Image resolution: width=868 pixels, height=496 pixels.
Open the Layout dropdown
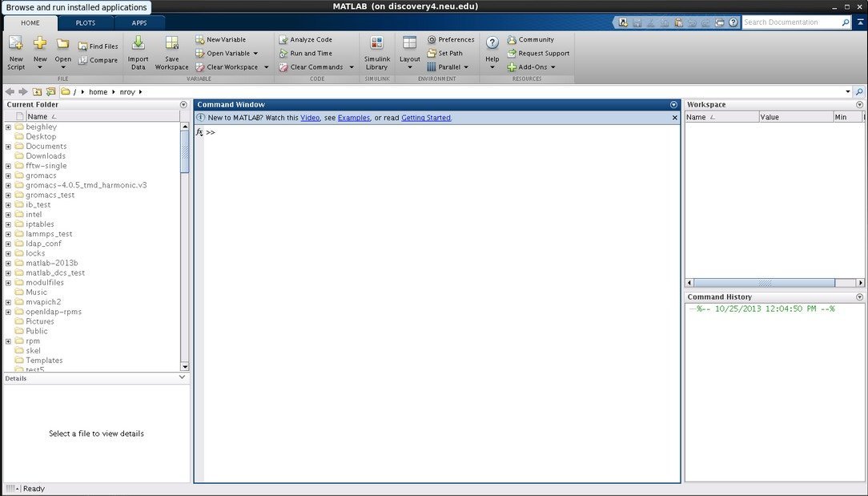click(x=410, y=53)
